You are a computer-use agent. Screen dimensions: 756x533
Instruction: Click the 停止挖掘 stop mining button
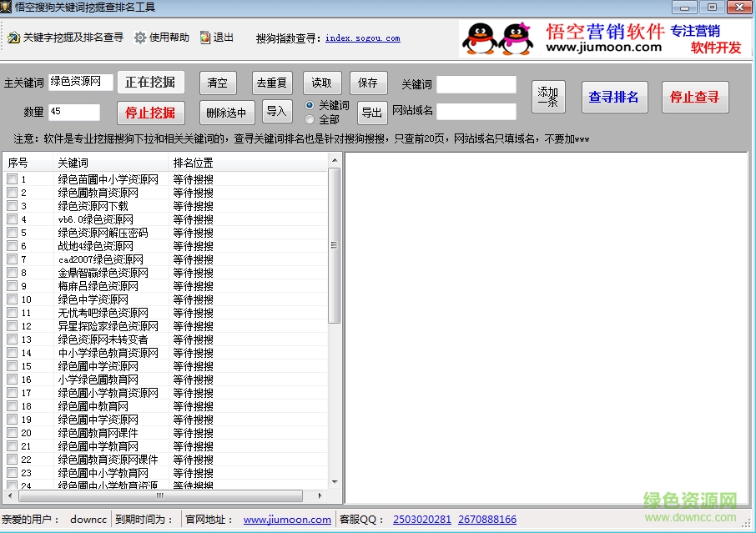click(150, 113)
